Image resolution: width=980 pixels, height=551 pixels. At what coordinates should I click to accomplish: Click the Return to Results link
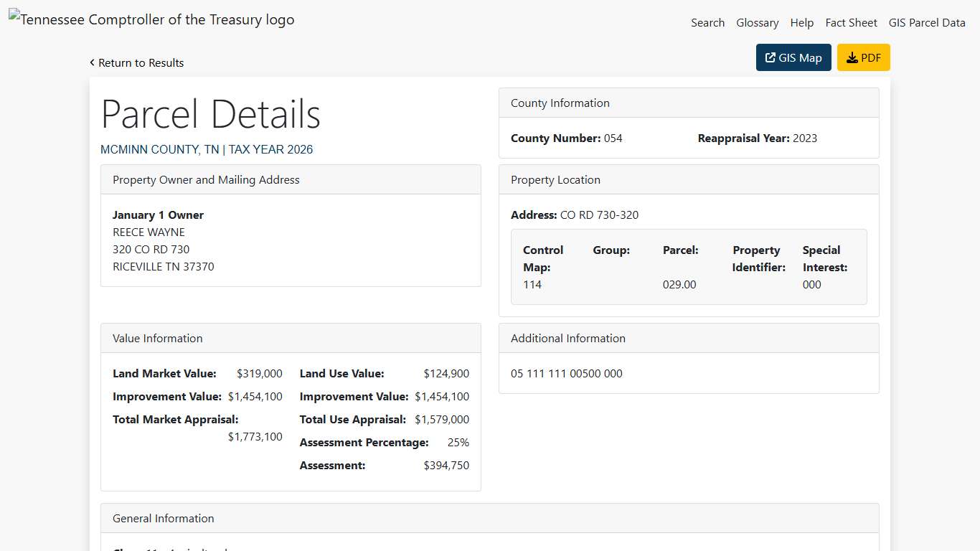(x=141, y=63)
